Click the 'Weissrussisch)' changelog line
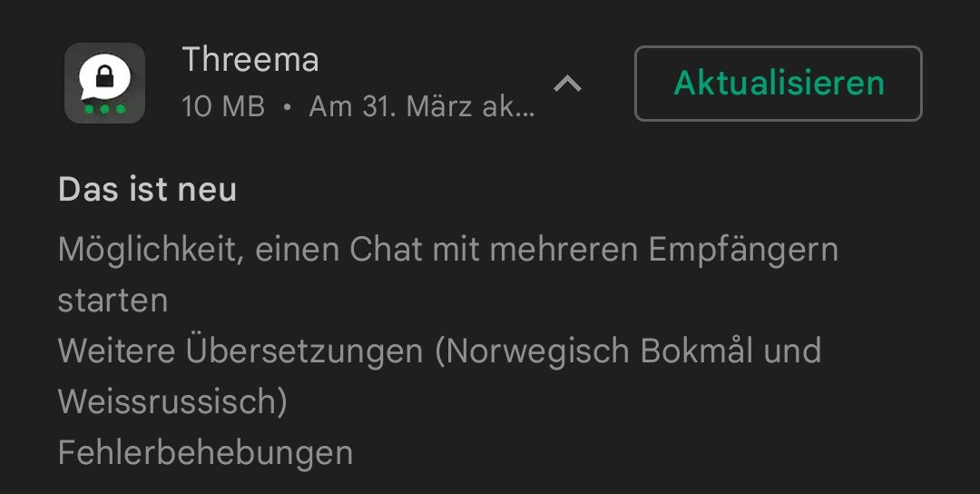The height and width of the screenshot is (494, 980). tap(172, 401)
